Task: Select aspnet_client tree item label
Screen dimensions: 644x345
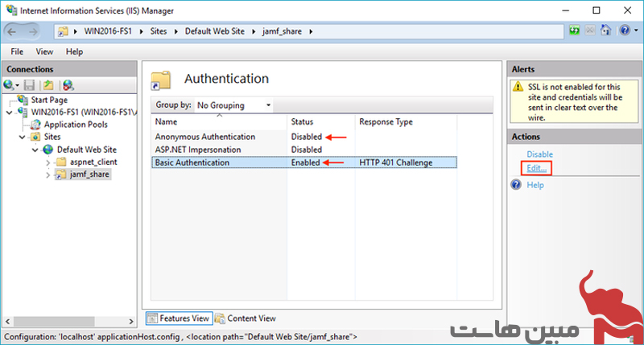Action: coord(93,162)
